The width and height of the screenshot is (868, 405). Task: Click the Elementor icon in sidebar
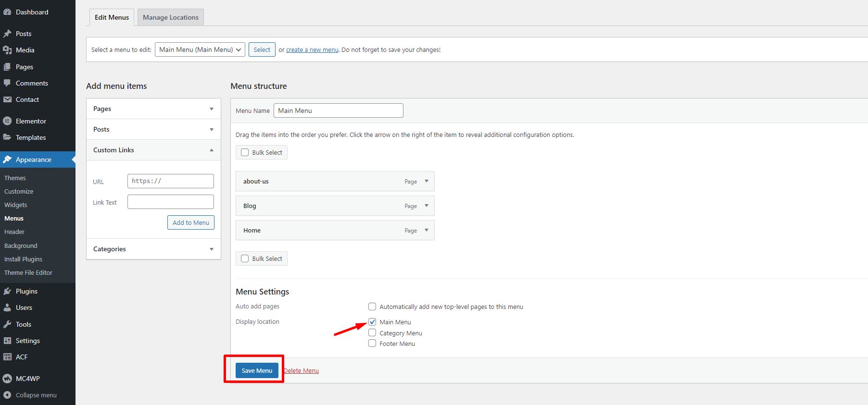(7, 121)
